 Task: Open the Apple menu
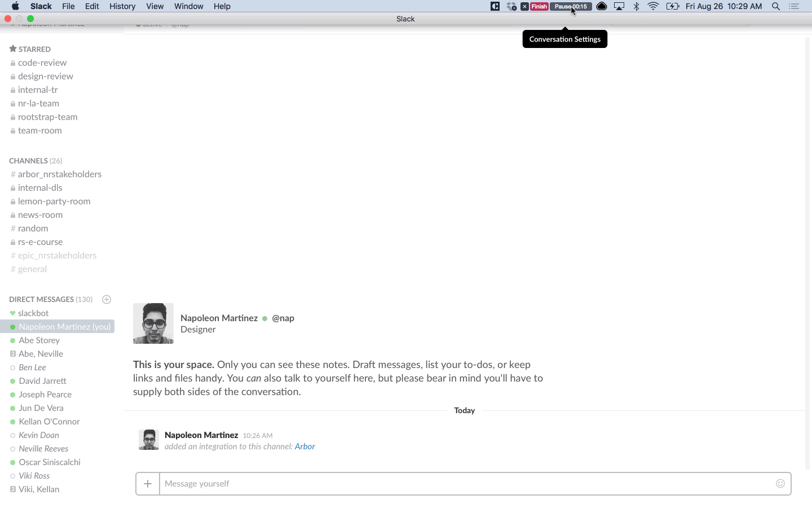(x=15, y=6)
